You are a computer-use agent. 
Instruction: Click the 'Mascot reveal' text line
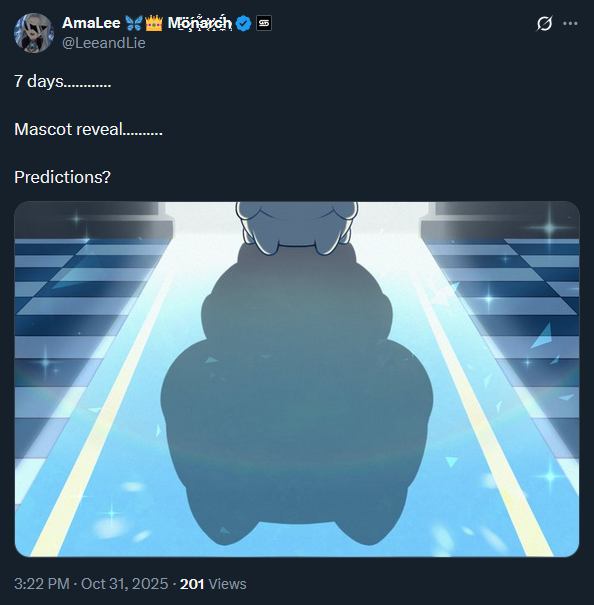coord(88,129)
